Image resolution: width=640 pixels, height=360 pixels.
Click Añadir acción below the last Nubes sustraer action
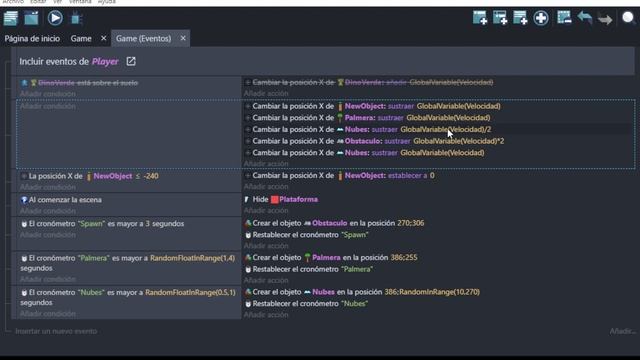click(266, 164)
